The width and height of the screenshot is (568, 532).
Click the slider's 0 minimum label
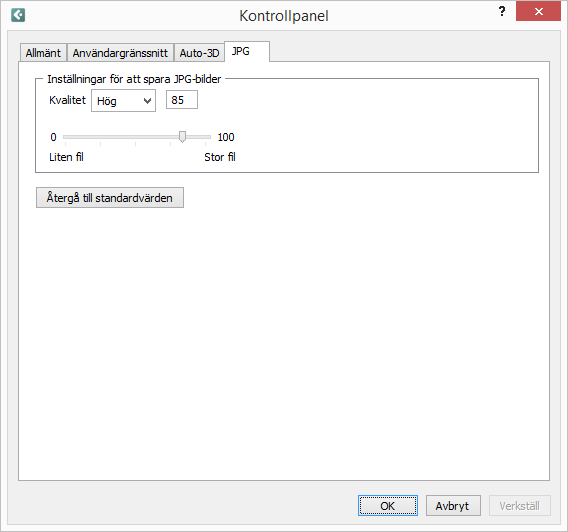pyautogui.click(x=53, y=137)
